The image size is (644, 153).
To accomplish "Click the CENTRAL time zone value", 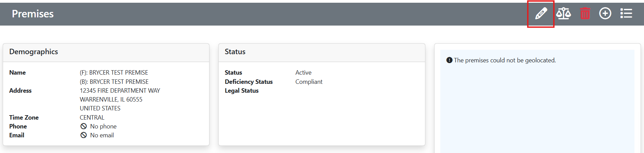I will (92, 118).
